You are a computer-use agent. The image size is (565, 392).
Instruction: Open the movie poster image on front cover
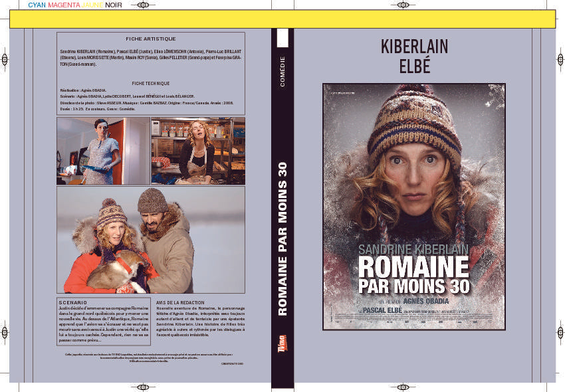414,207
